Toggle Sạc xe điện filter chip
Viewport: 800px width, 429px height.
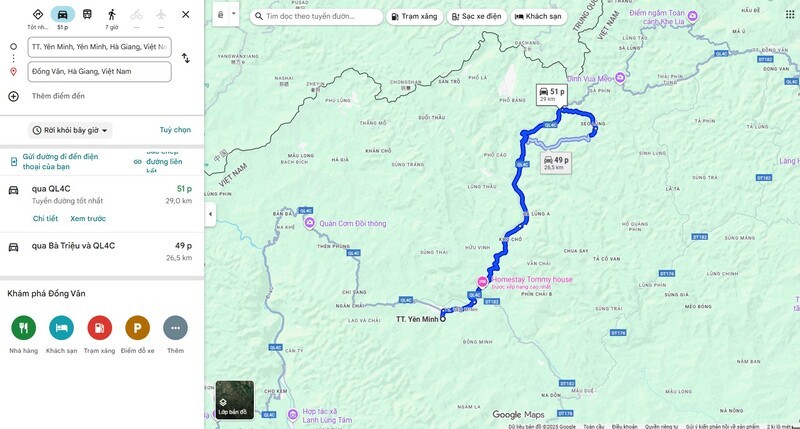(x=477, y=16)
